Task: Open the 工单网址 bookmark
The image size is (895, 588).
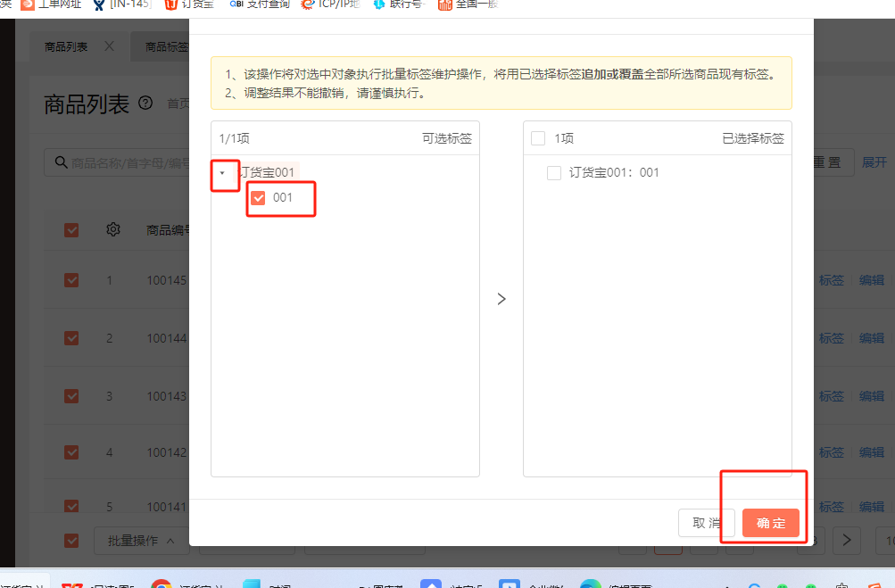Action: tap(51, 4)
